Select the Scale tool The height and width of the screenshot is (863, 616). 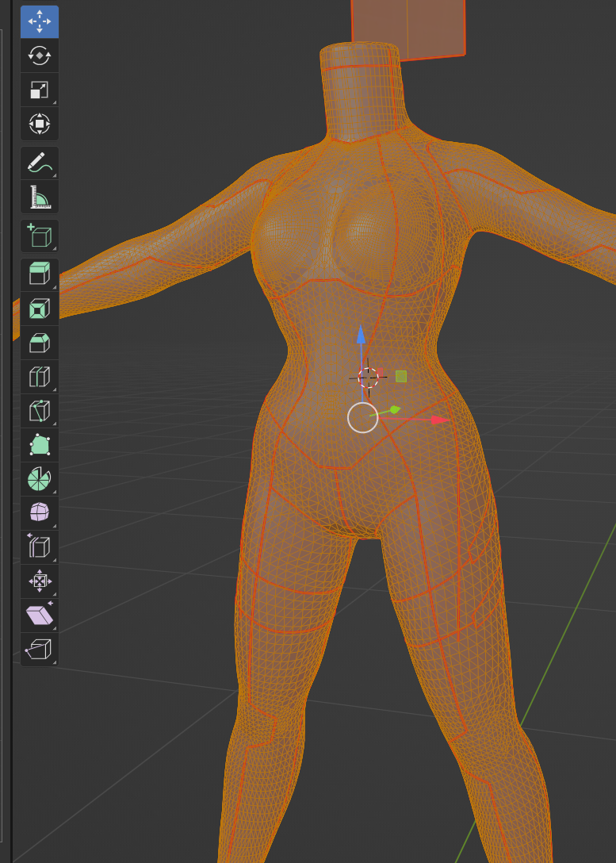click(x=40, y=90)
